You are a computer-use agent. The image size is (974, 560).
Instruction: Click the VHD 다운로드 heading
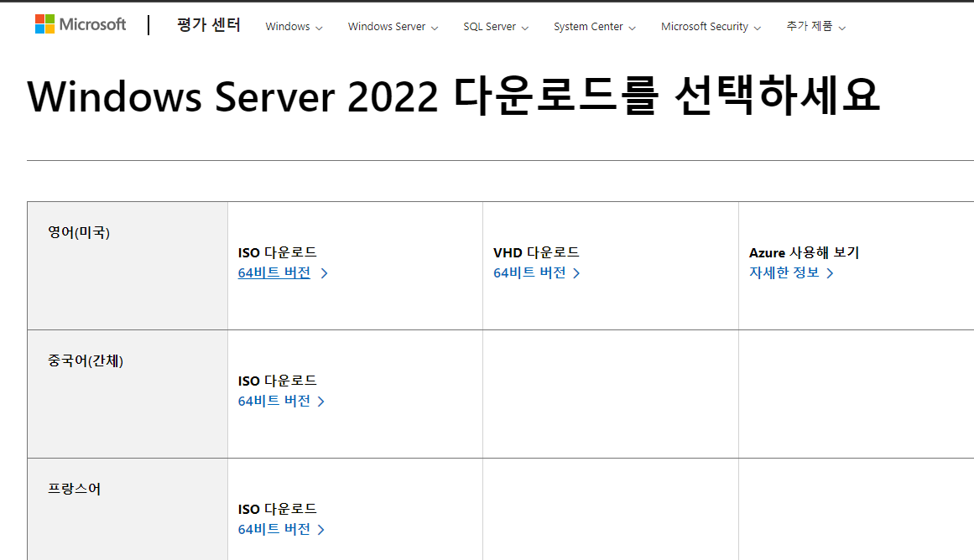(536, 252)
